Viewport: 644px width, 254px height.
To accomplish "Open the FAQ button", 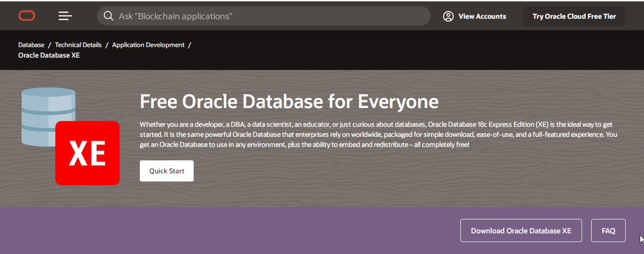I will [x=608, y=230].
